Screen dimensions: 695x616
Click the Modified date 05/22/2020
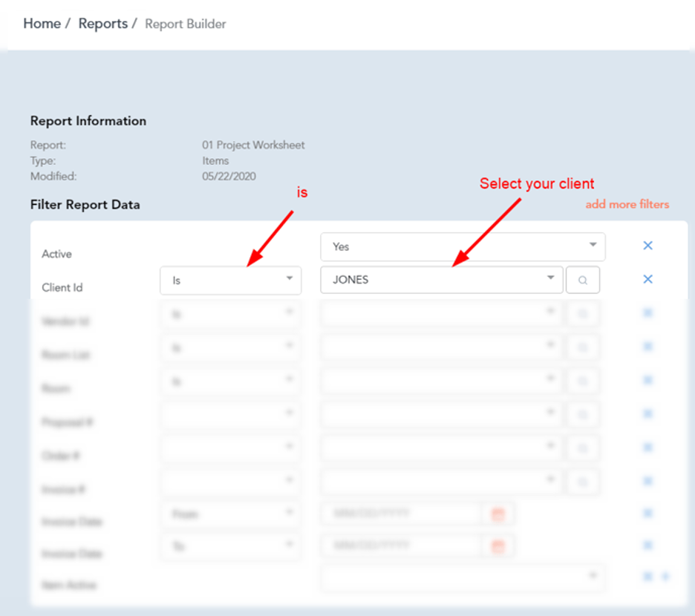229,177
